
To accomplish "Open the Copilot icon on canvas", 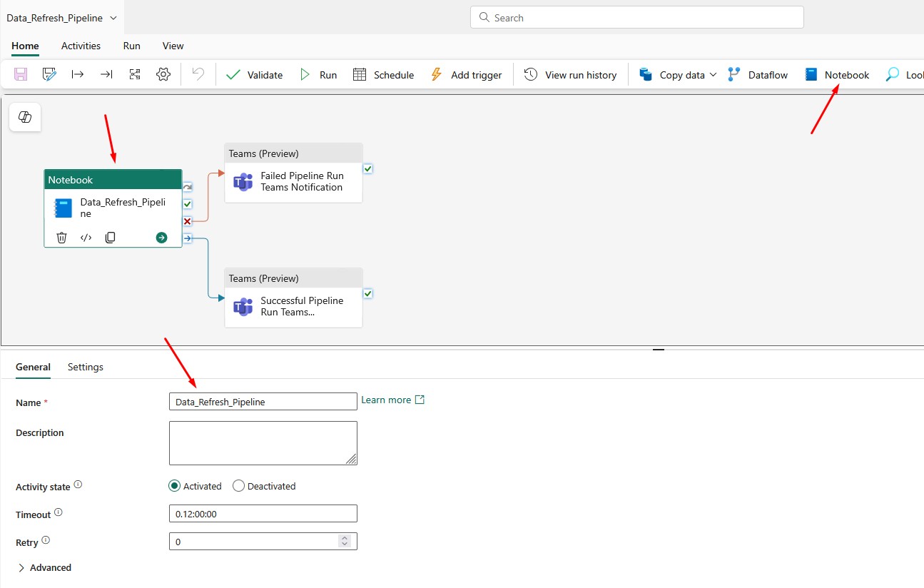I will pos(25,117).
